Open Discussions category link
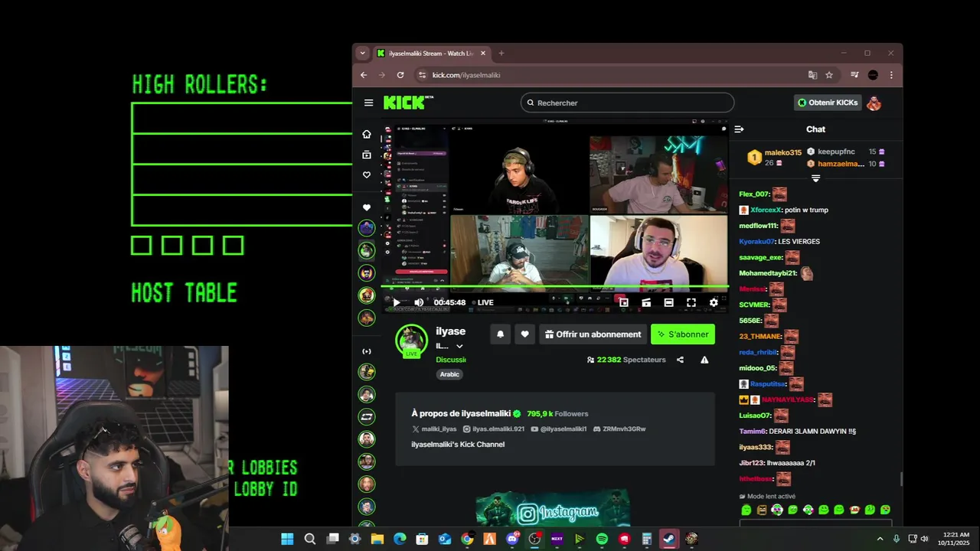The image size is (980, 551). point(451,360)
